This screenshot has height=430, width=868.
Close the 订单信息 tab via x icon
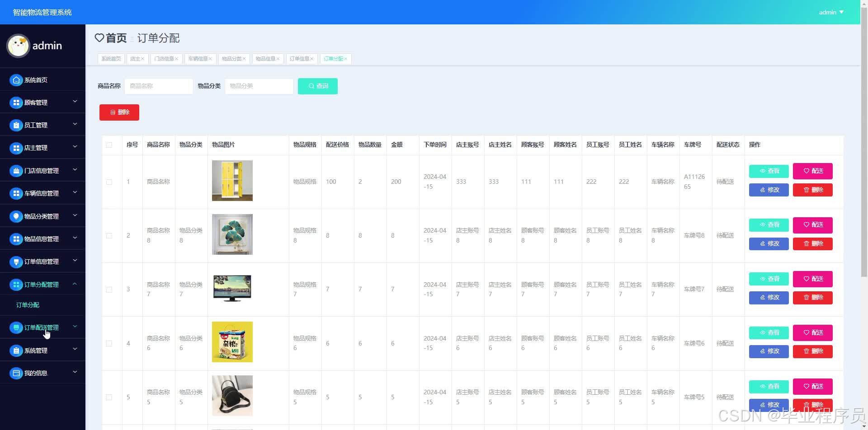click(x=311, y=59)
